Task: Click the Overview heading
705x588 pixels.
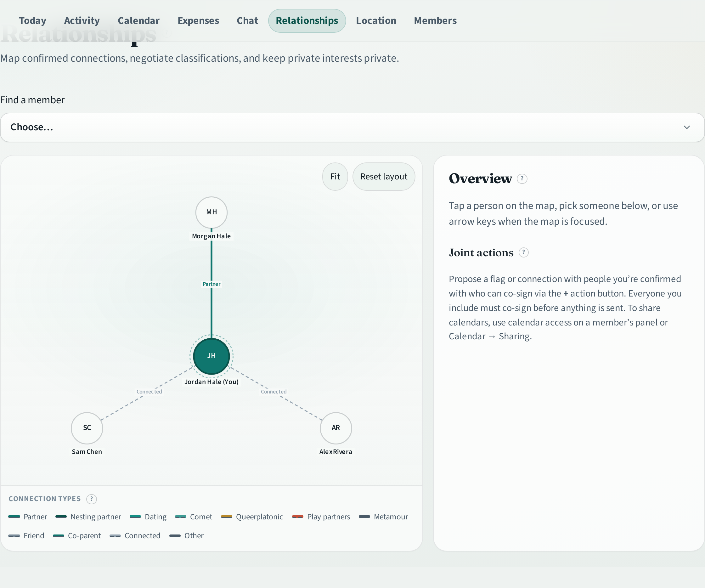Action: (x=480, y=179)
